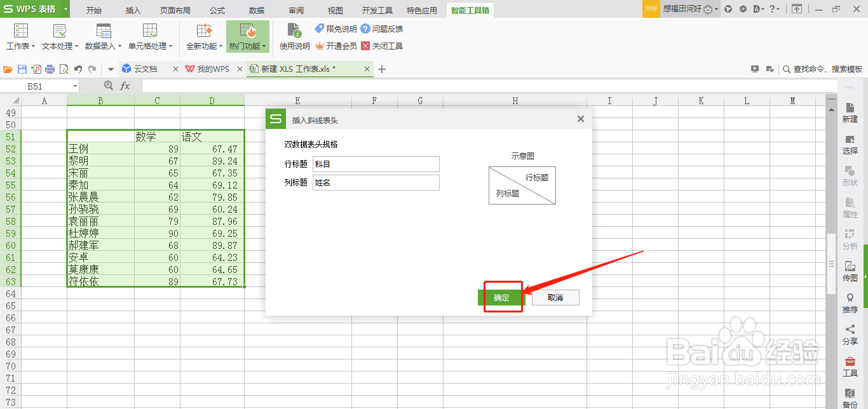Viewport: 868px width, 409px height.
Task: Open the Print Preview icon
Action: click(64, 69)
